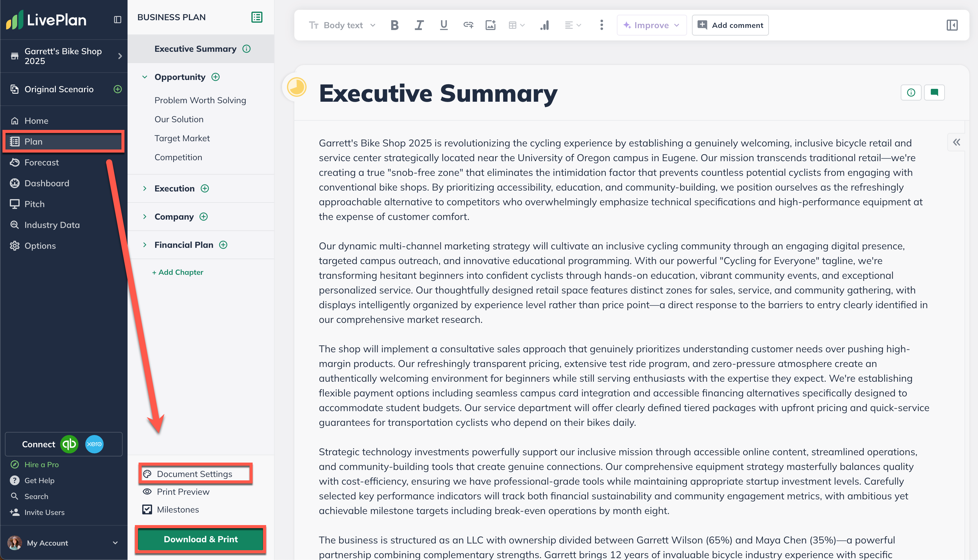This screenshot has width=978, height=560.
Task: Click the Download & Print button
Action: [201, 539]
